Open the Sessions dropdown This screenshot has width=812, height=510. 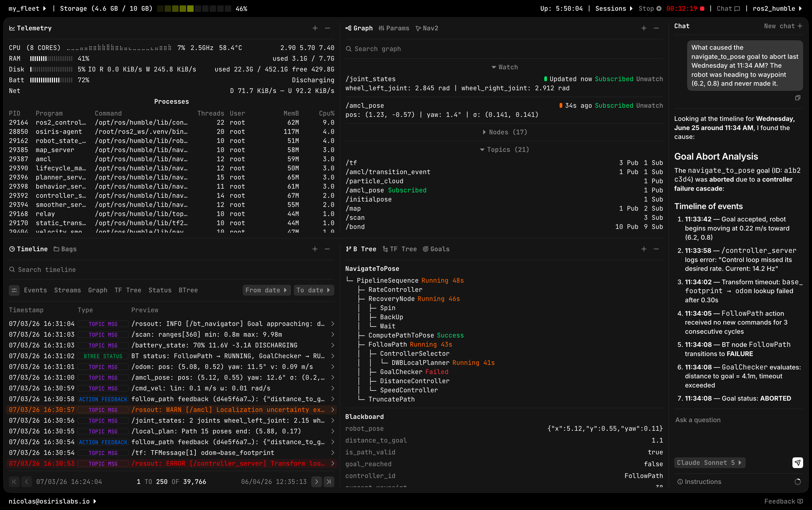click(x=614, y=9)
